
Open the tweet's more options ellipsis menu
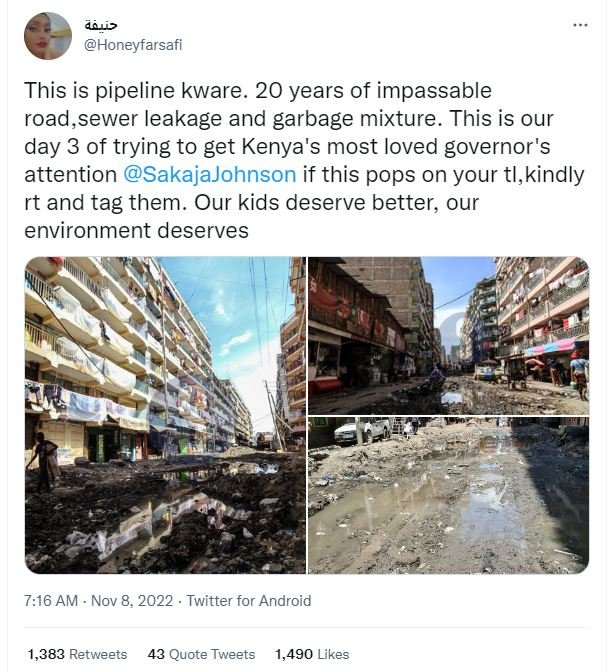point(580,24)
